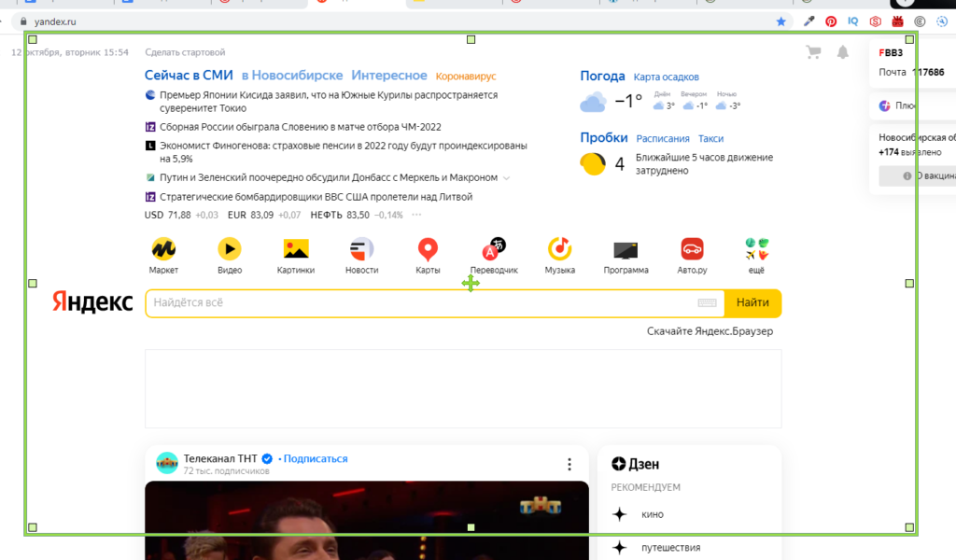Select путешествия in Дзен recommendations
This screenshot has width=956, height=560.
670,547
